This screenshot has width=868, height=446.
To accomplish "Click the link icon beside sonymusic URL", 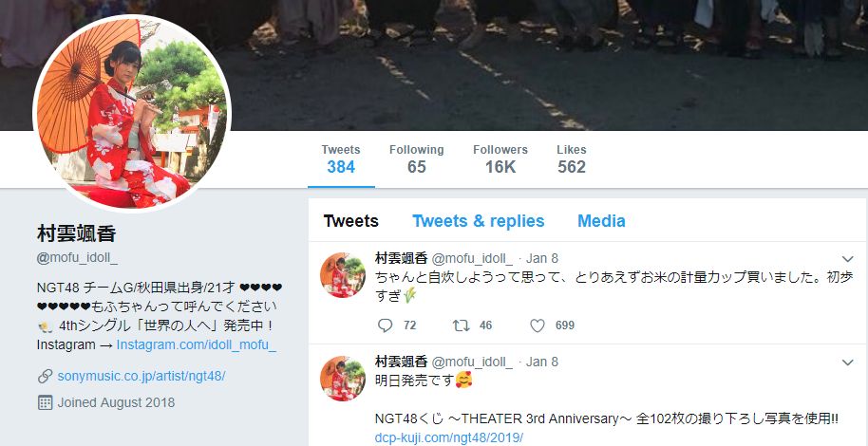I will [x=45, y=377].
